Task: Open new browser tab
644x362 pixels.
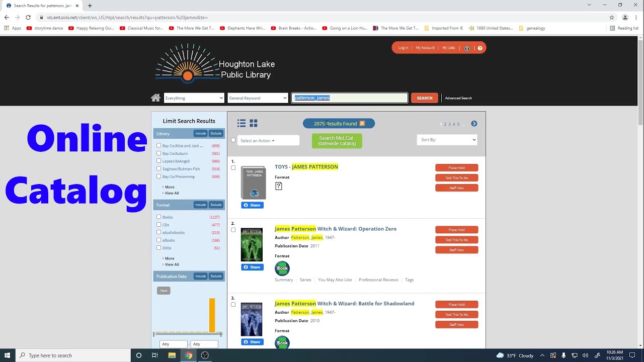Action: [90, 6]
